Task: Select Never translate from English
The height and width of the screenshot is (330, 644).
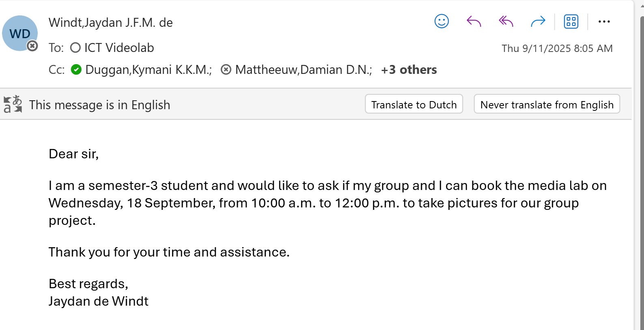Action: (547, 104)
